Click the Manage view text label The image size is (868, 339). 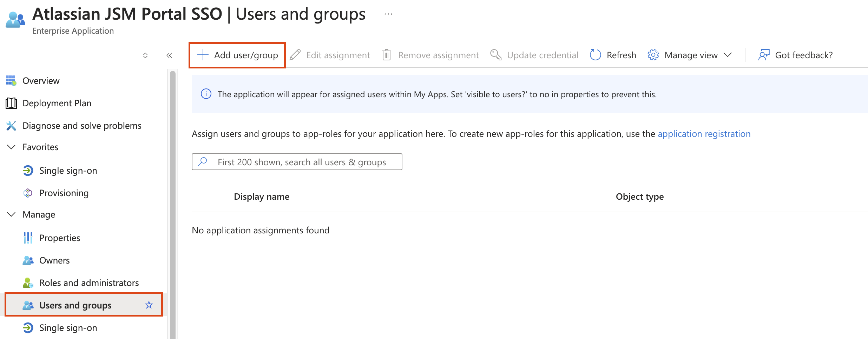pyautogui.click(x=691, y=55)
